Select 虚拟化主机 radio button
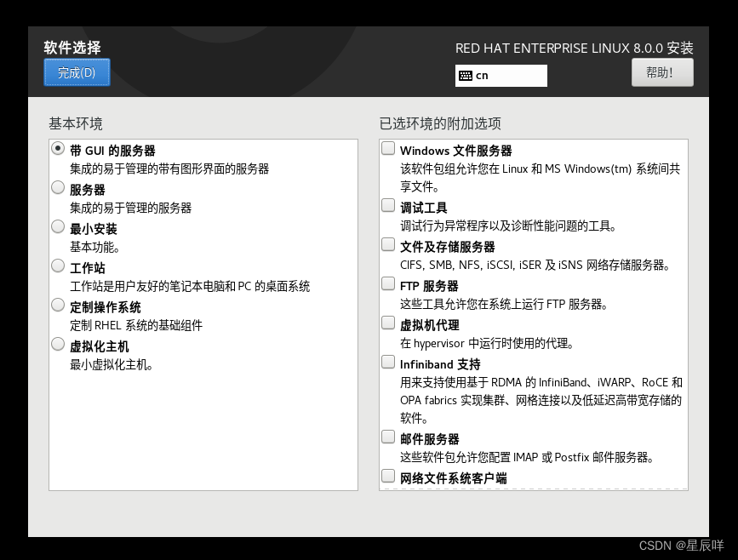 pos(58,345)
